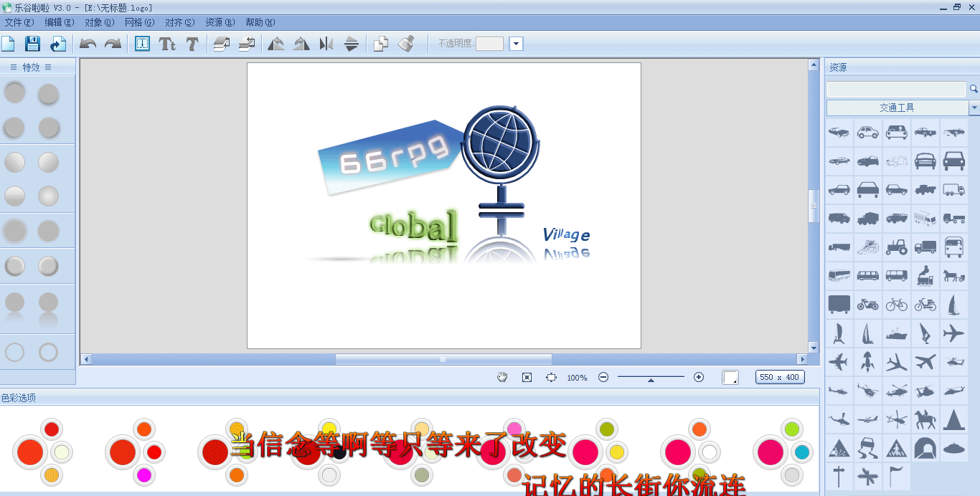Open the 对象 menu
980x496 pixels.
click(99, 22)
